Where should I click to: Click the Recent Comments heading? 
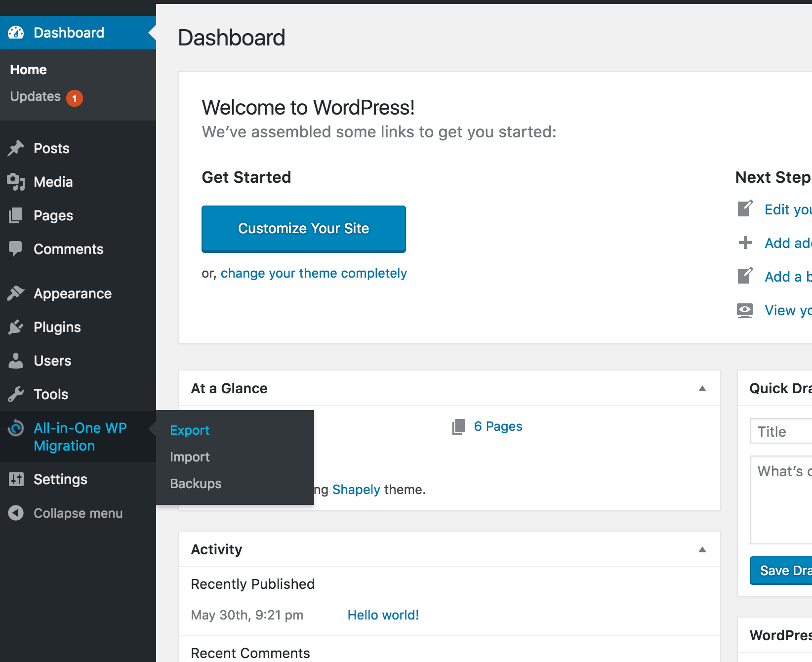250,653
